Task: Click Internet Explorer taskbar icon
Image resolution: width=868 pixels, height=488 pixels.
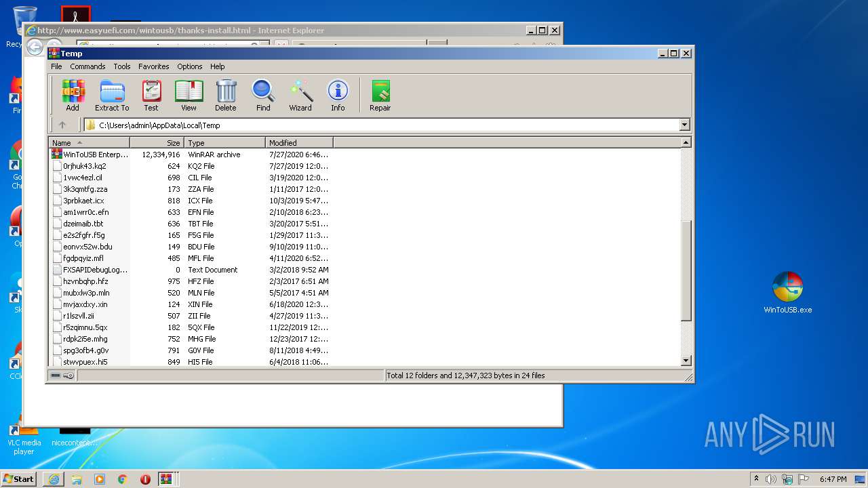Action: (x=54, y=479)
